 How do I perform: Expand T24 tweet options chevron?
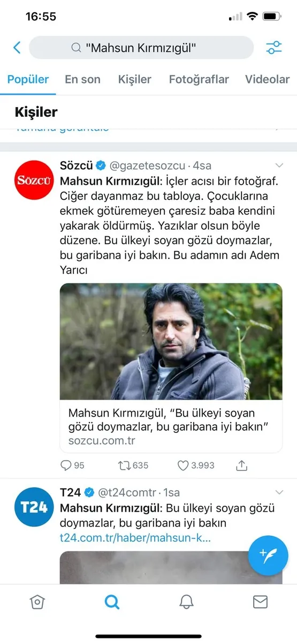(279, 492)
